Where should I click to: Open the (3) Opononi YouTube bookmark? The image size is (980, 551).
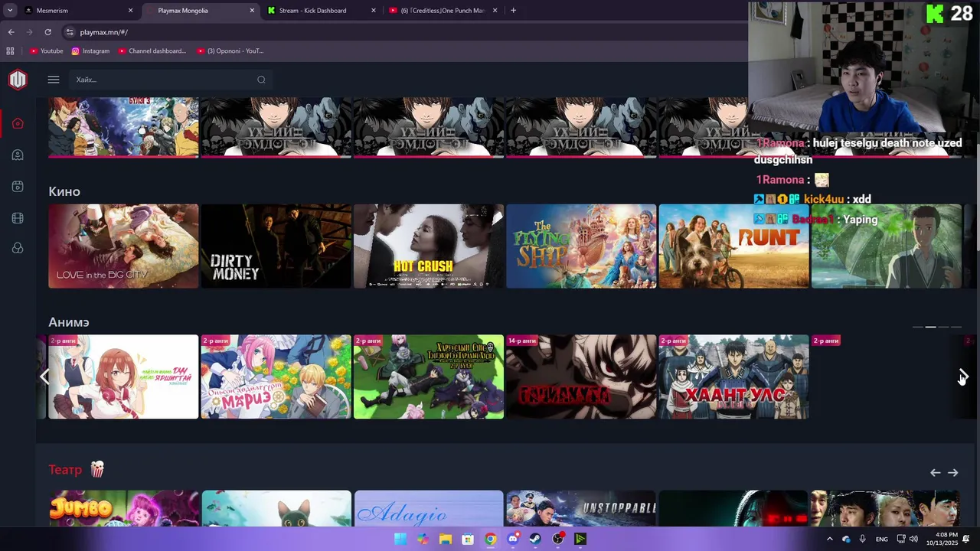(230, 51)
